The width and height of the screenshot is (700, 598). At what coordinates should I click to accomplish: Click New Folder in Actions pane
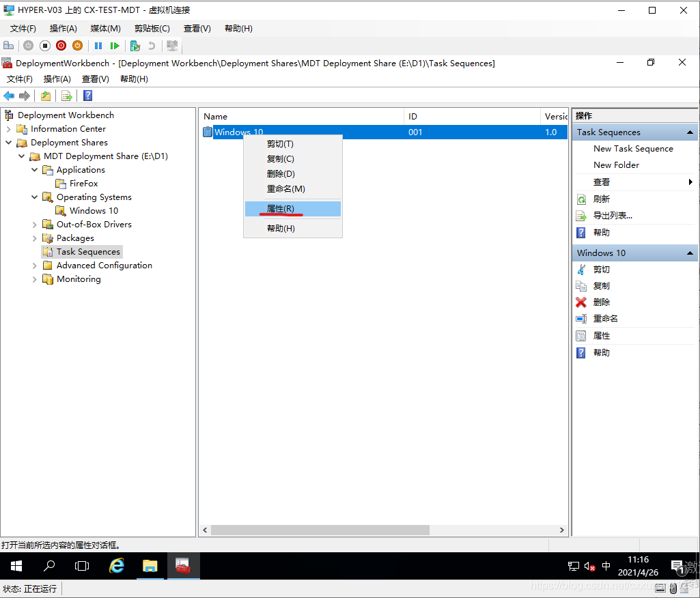(x=616, y=165)
